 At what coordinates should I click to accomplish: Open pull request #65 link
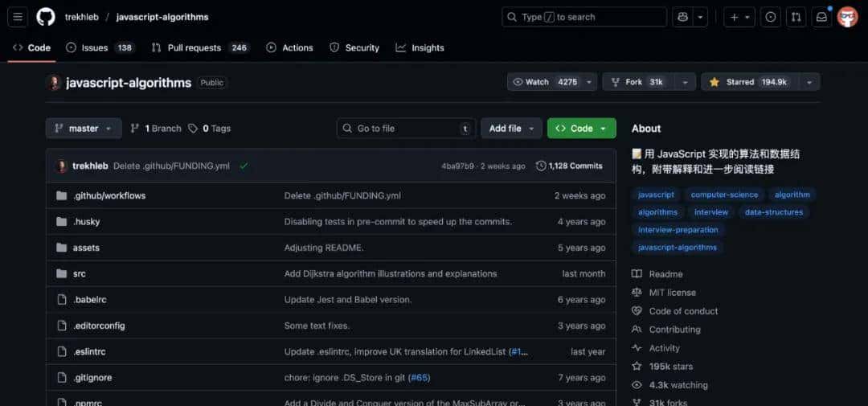(419, 378)
